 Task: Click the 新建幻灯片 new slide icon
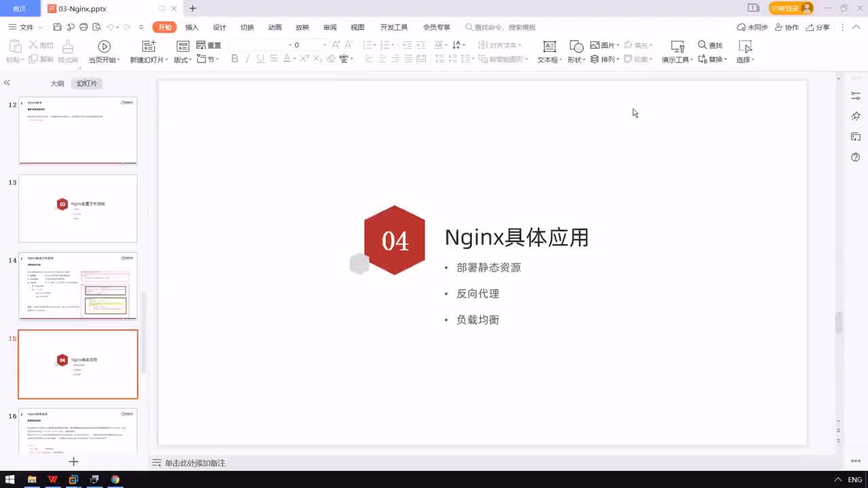coord(149,46)
